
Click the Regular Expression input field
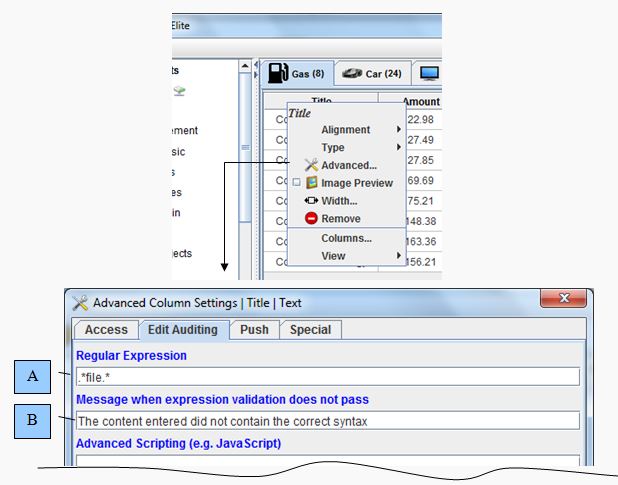(327, 377)
